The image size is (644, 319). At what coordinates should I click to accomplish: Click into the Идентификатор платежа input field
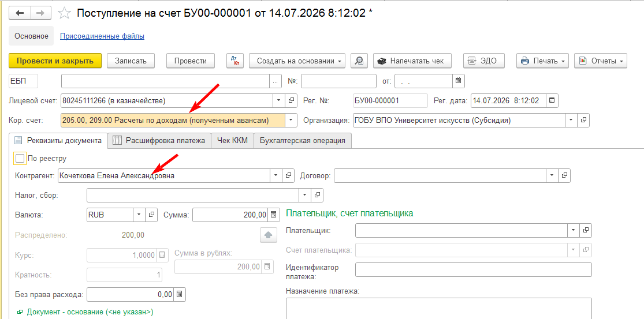tap(474, 270)
